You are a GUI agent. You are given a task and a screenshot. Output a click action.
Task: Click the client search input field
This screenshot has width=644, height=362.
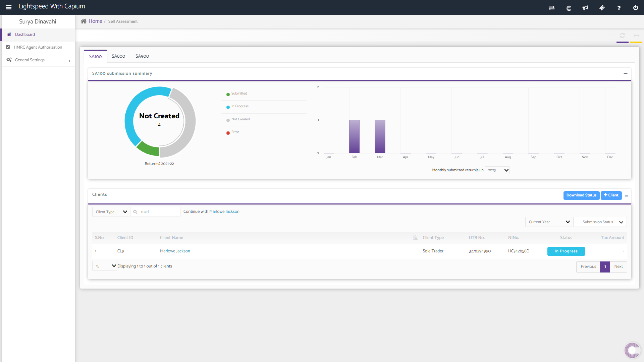(x=159, y=212)
